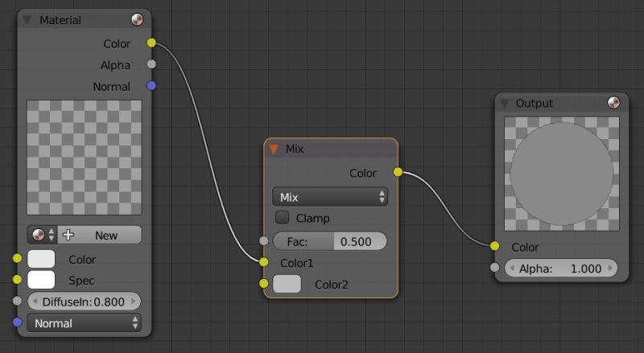Click the Color1 input socket

coord(264,262)
